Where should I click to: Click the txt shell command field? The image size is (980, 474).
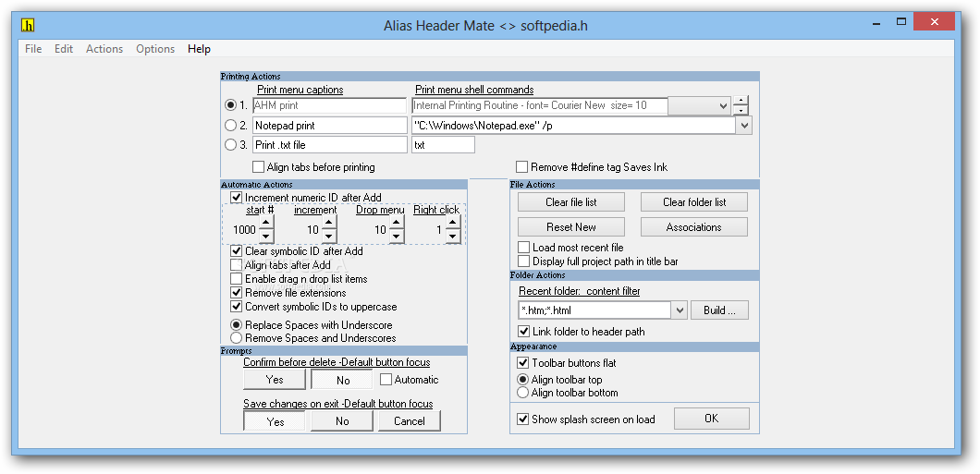443,145
